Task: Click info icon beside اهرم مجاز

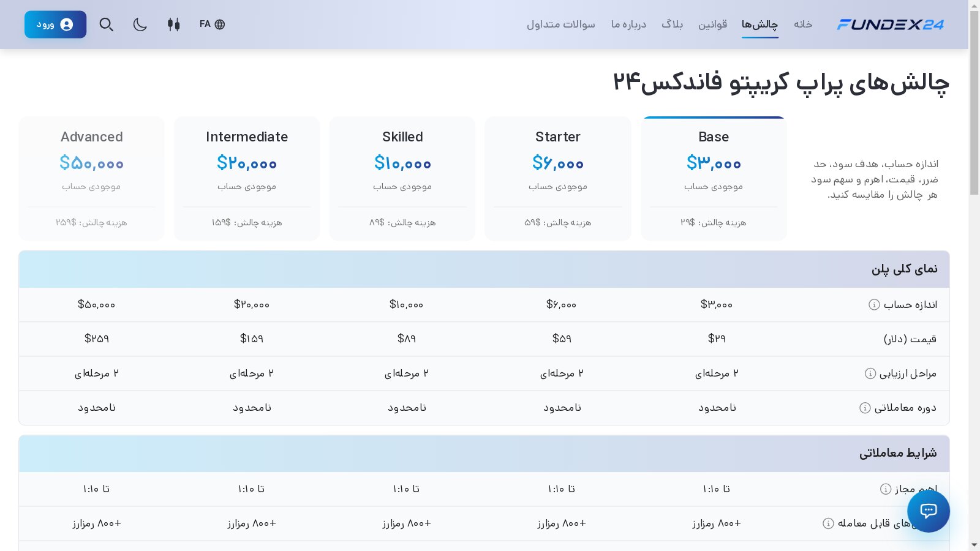Action: 886,489
